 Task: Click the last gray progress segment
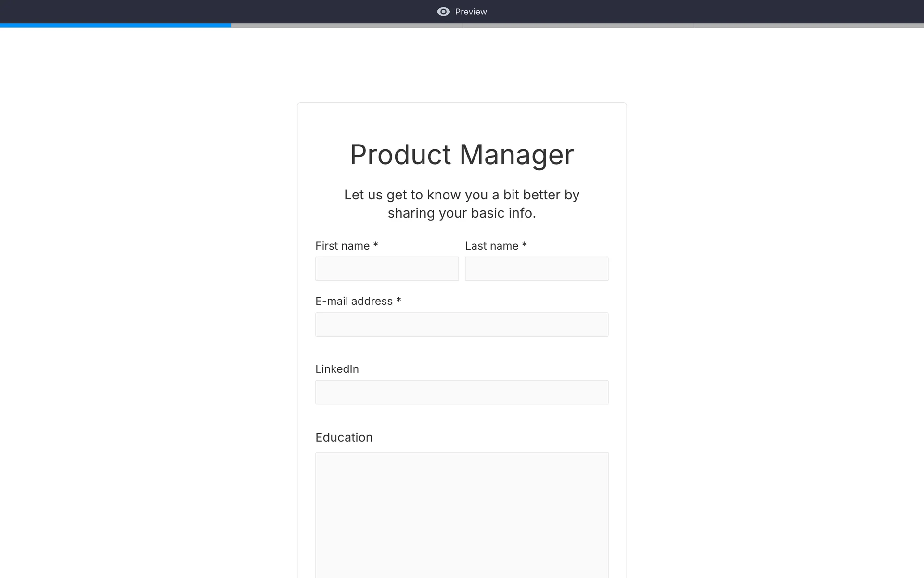pyautogui.click(x=808, y=26)
